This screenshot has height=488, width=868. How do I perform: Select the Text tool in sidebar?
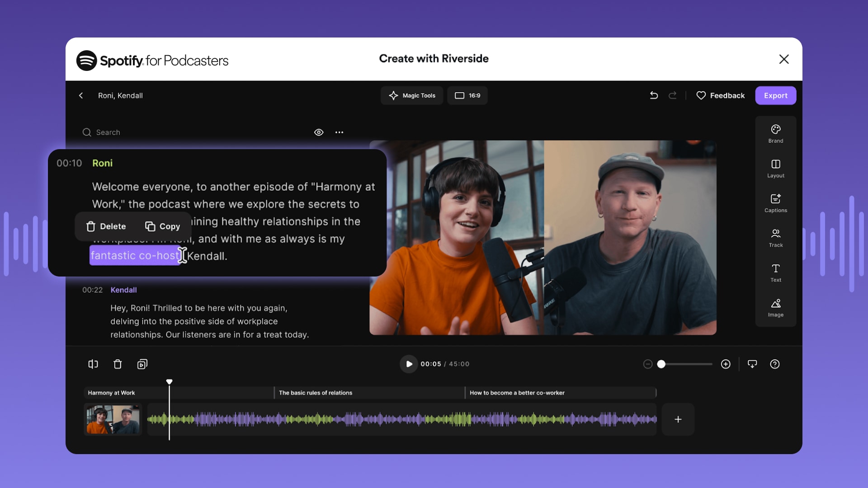775,273
